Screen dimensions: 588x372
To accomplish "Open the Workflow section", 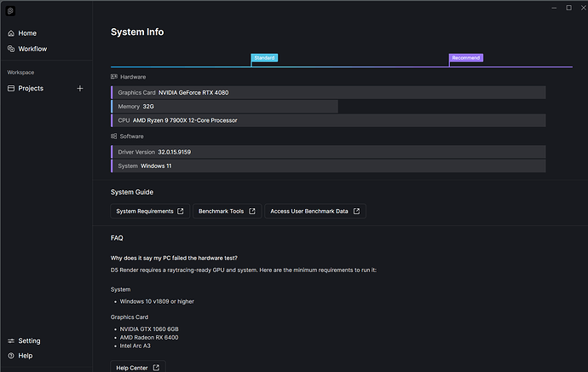I will click(x=32, y=49).
